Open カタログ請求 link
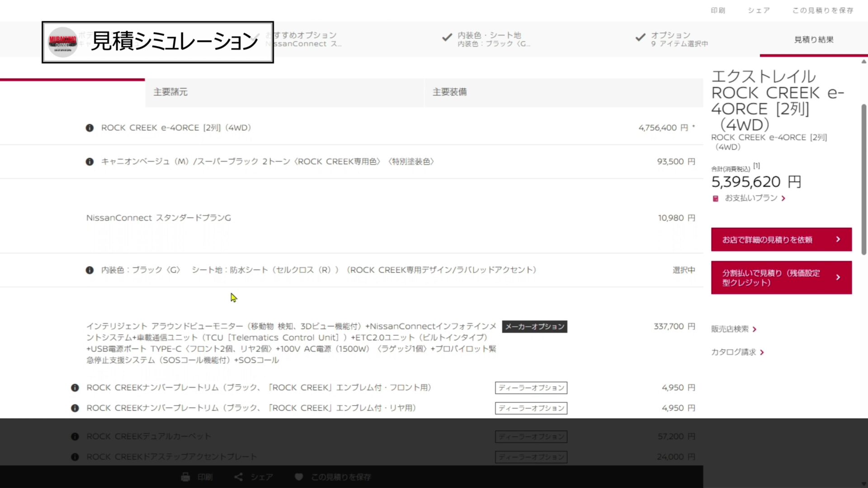This screenshot has width=868, height=488. tap(733, 352)
